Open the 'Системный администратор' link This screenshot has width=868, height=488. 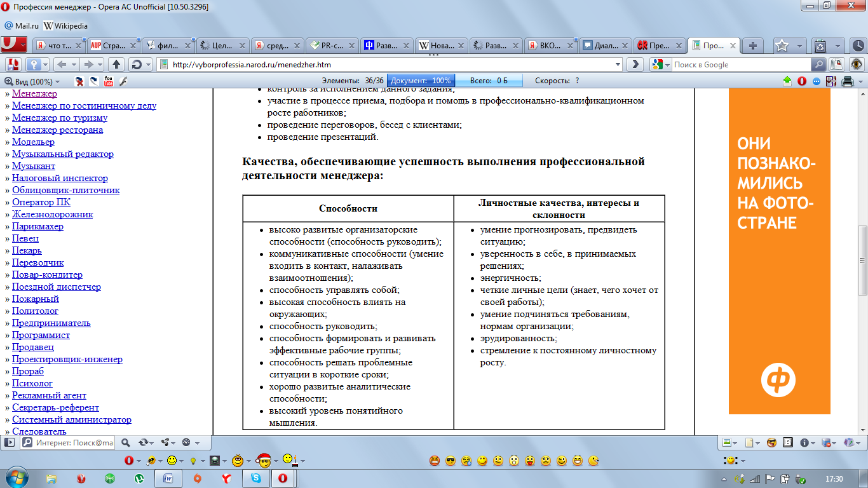pos(72,419)
